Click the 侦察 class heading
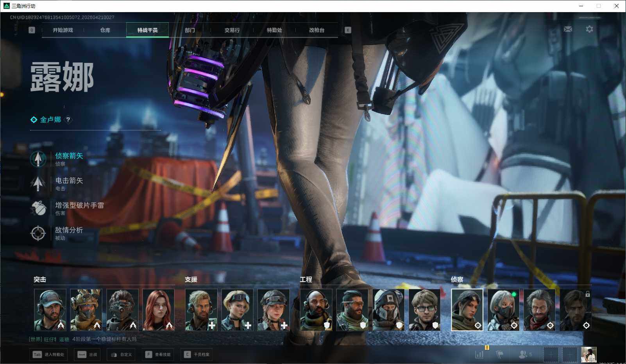 coord(457,279)
